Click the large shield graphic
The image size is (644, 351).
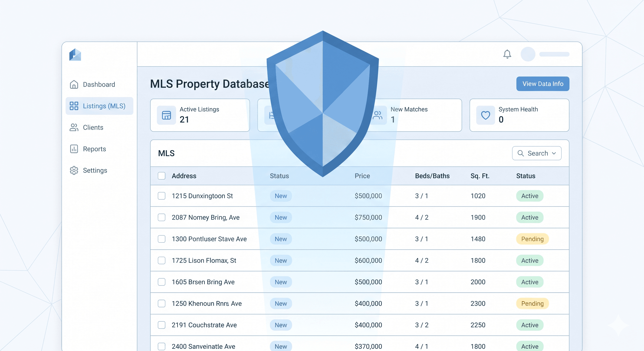pos(322,104)
